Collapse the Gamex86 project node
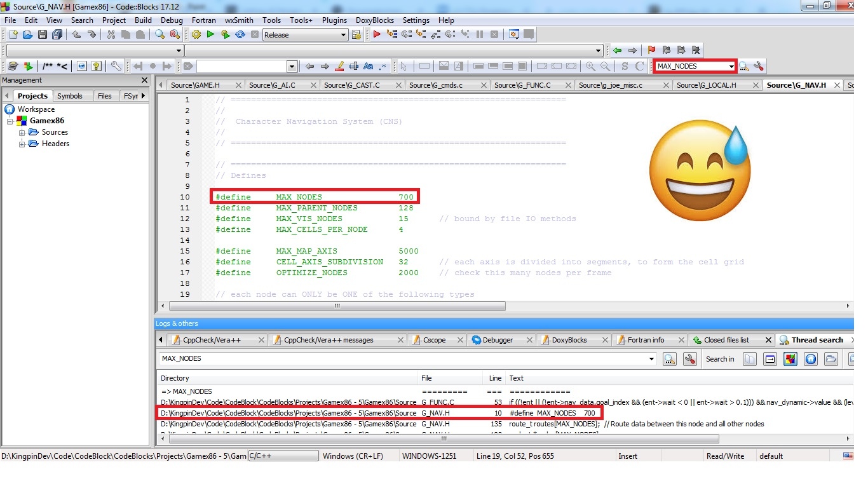The image size is (868, 488). pyautogui.click(x=10, y=121)
